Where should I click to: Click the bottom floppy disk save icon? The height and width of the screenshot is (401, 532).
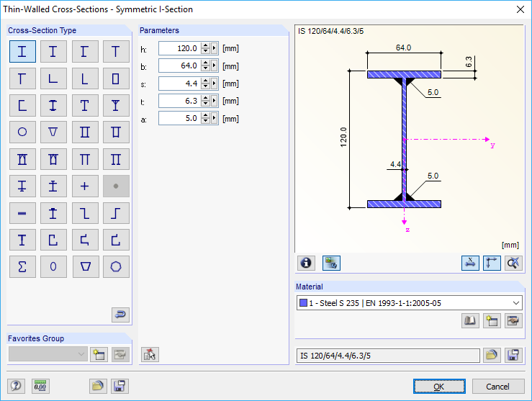point(120,386)
